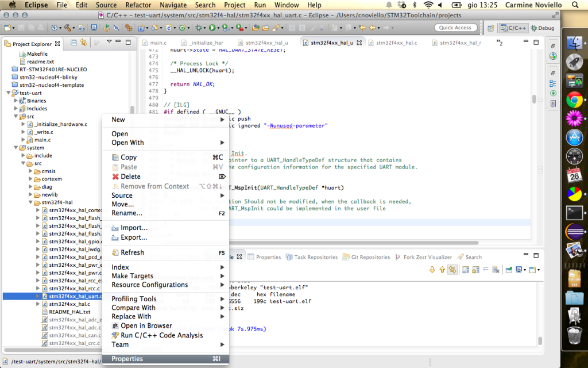Click console Show Next Error down arrow
This screenshot has width=588, height=368.
click(x=432, y=270)
